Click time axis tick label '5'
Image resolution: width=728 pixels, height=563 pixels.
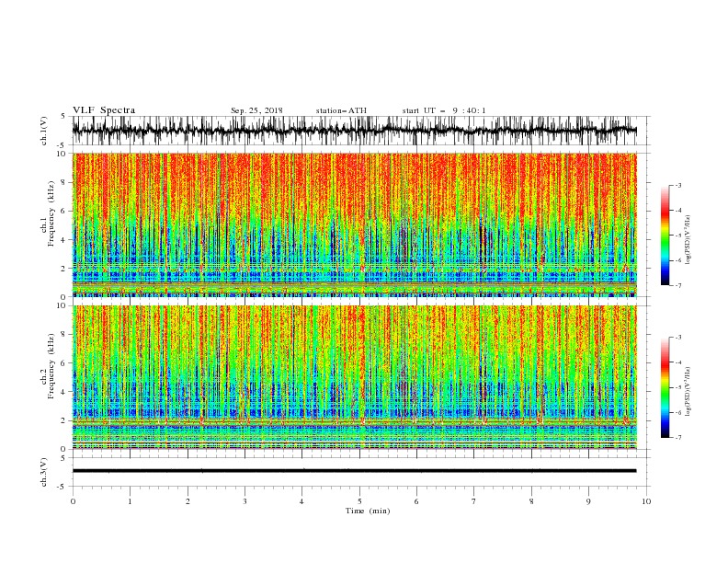point(359,501)
